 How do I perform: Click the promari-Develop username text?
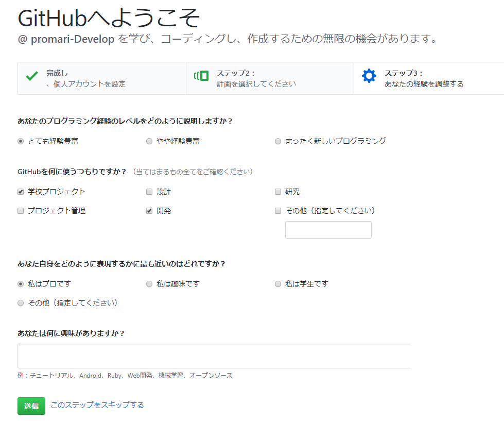point(73,39)
